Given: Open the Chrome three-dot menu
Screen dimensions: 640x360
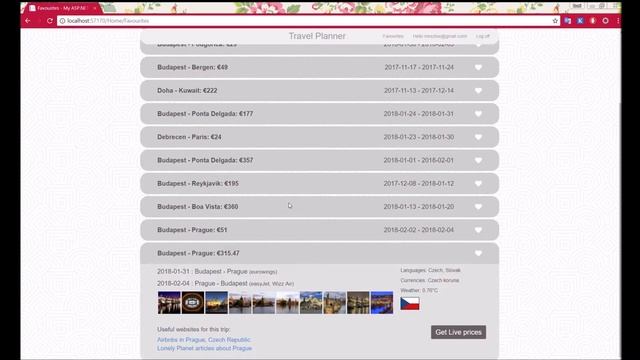Looking at the screenshot, I should point(618,21).
